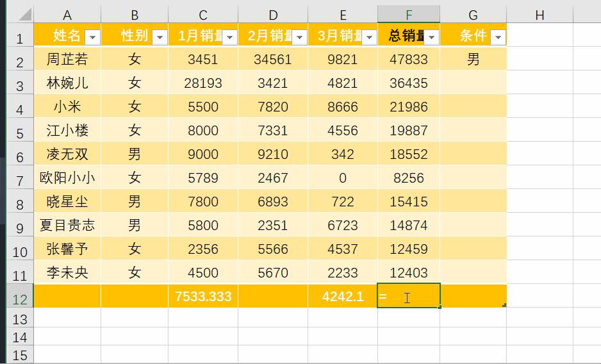Open the 性别 column filter dropdown
601x364 pixels.
point(160,37)
